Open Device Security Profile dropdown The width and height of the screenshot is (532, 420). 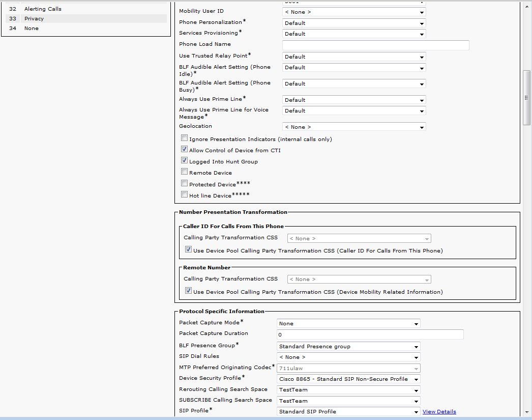pyautogui.click(x=348, y=379)
